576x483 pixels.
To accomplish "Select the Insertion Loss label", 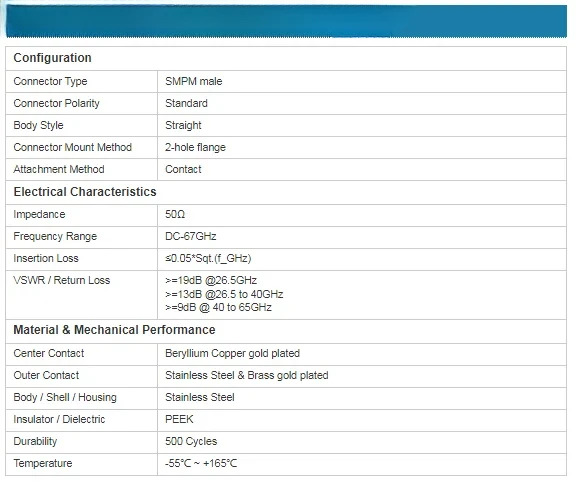I will point(46,258).
